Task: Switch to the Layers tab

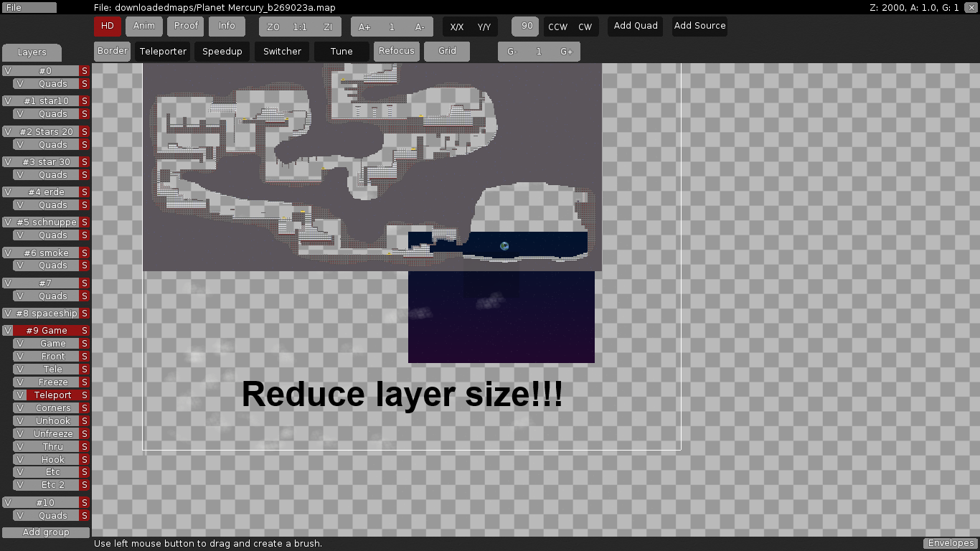Action: [x=32, y=52]
